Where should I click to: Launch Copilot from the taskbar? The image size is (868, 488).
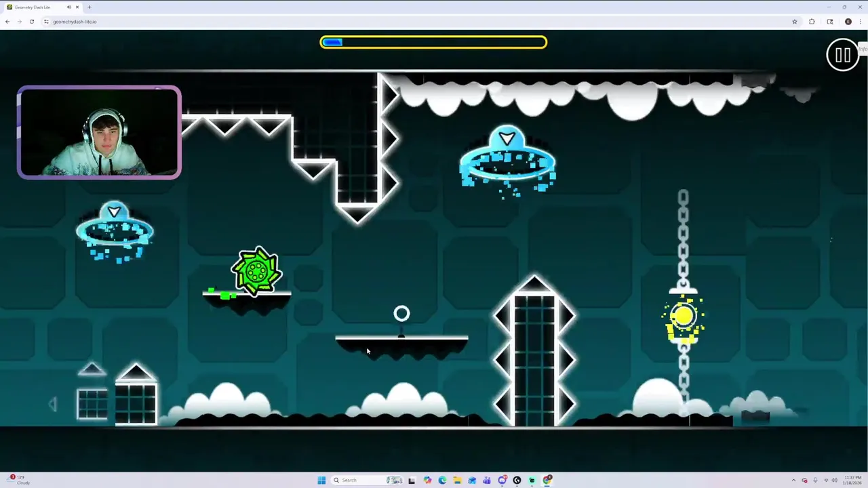tap(427, 480)
